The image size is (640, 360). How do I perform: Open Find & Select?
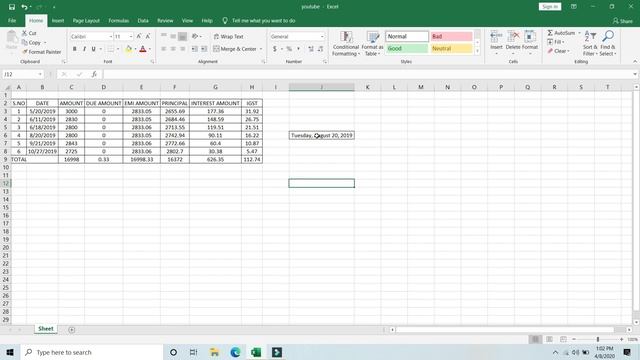(x=608, y=43)
